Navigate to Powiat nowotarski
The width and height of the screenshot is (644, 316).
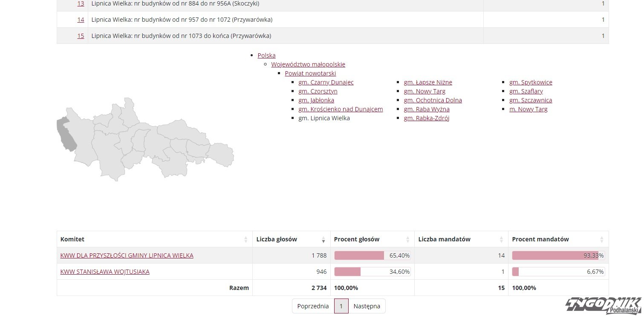point(310,73)
